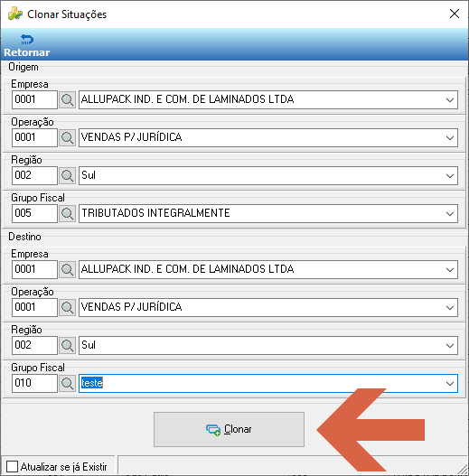469x476 pixels.
Task: Search destination Empresa with magnifier icon
Action: (x=67, y=269)
